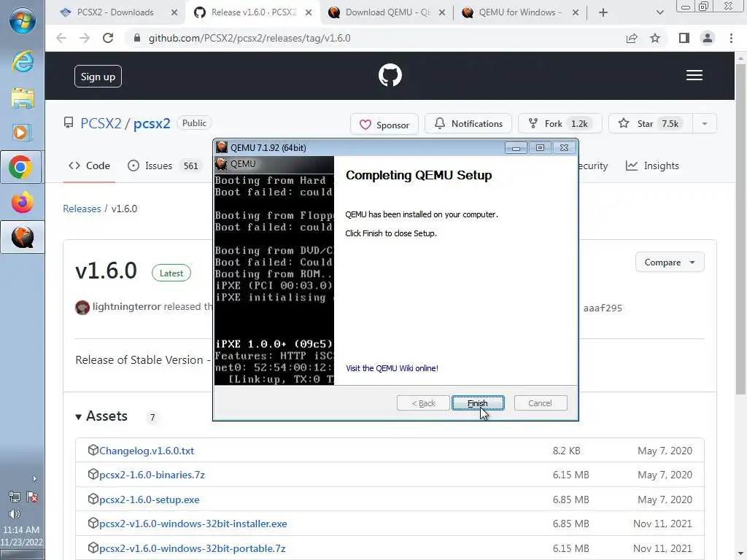Click the GitHub Octocat logo
This screenshot has width=747, height=560.
point(390,75)
